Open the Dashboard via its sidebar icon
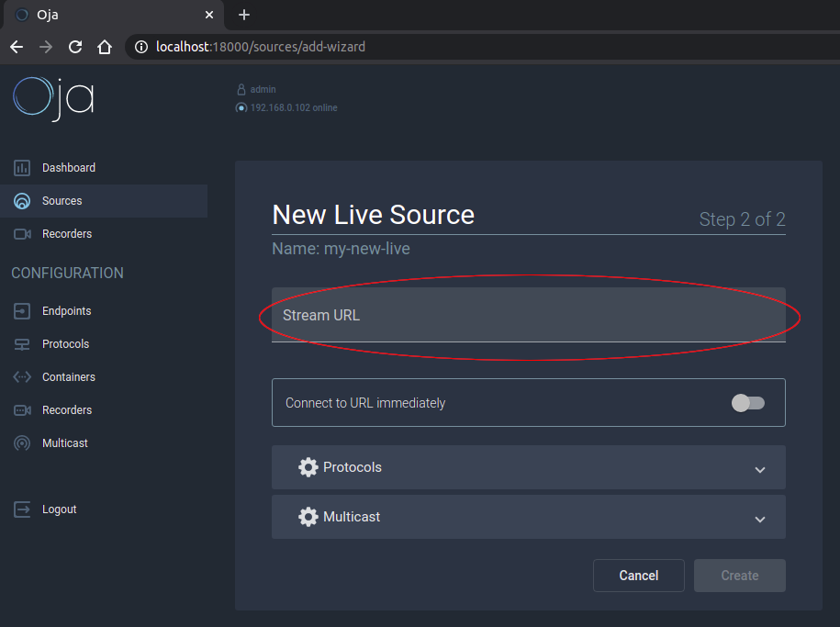This screenshot has width=840, height=627. click(x=22, y=168)
